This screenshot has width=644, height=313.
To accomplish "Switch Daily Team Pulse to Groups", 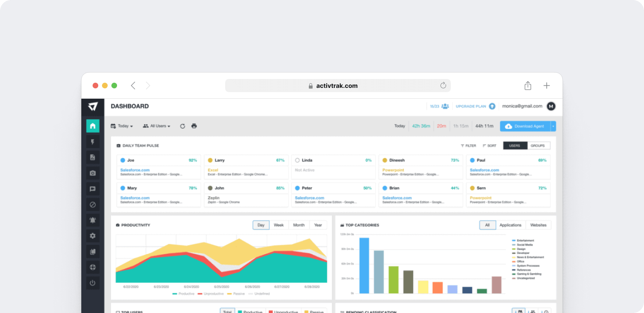I will 538,146.
